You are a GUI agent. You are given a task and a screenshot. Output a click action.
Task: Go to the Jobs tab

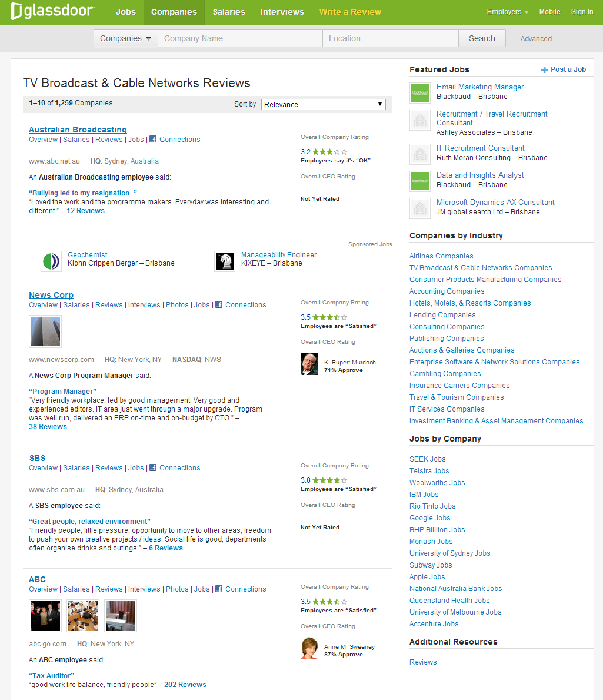[126, 12]
